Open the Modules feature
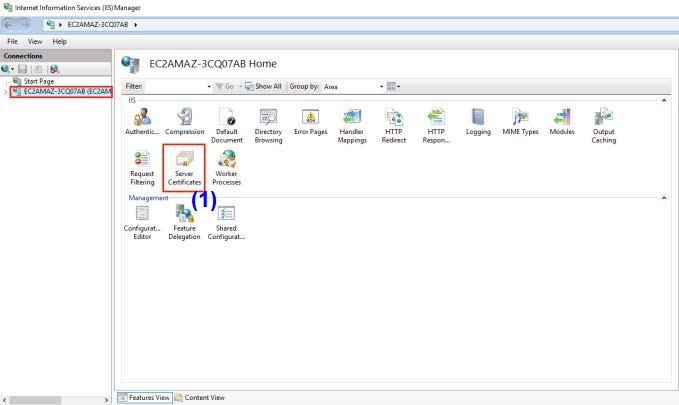The width and height of the screenshot is (679, 405). pos(562,122)
